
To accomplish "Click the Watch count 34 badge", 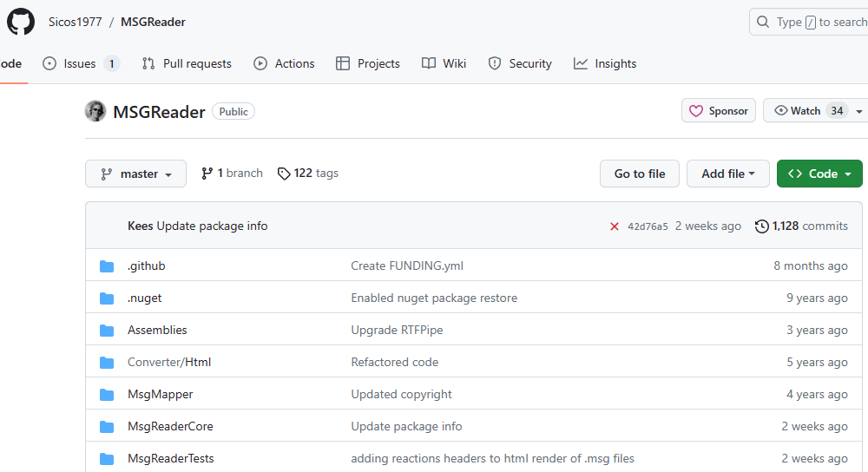I will (x=837, y=111).
